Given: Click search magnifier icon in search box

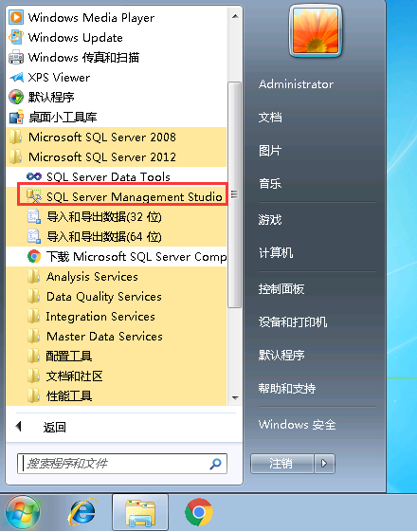Looking at the screenshot, I should pyautogui.click(x=215, y=464).
